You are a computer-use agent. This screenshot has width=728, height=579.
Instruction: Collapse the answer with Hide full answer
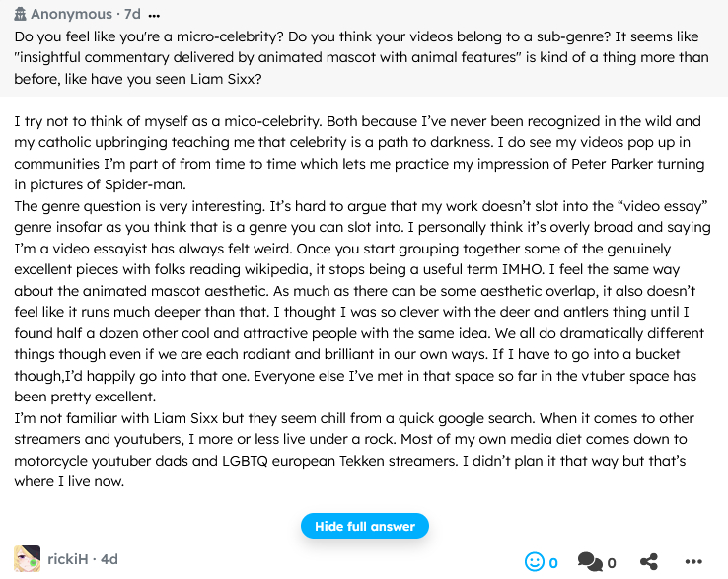[x=364, y=526]
